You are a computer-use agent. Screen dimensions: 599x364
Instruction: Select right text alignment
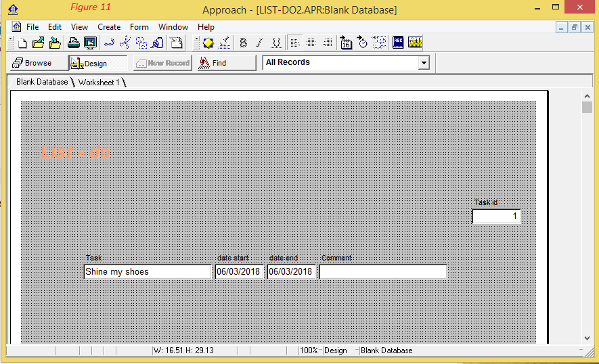pos(328,43)
